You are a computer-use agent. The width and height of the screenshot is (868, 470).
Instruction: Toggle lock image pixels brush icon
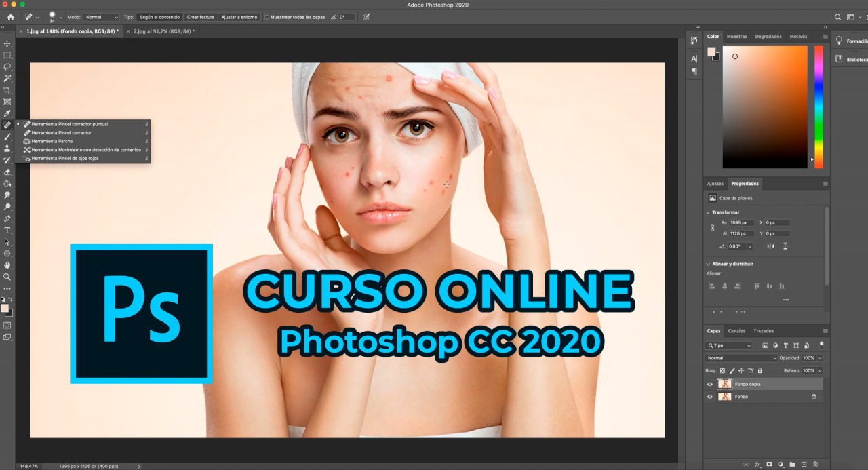732,371
